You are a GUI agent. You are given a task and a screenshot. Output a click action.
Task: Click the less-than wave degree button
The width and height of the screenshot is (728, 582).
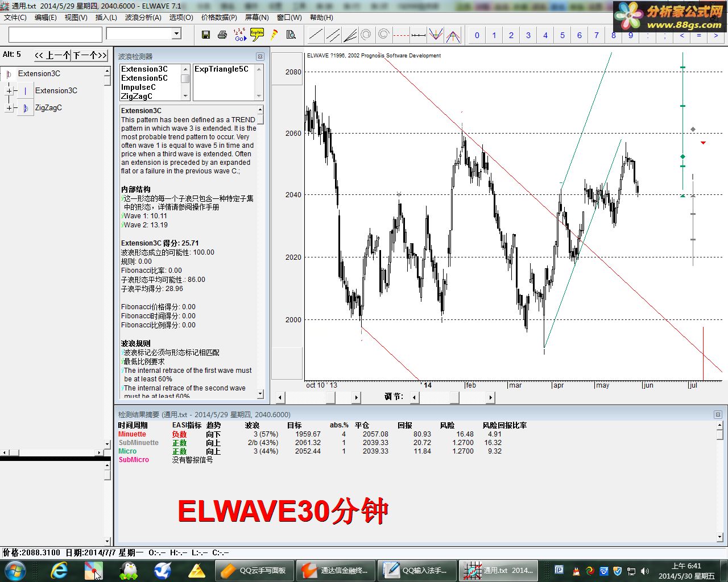pos(682,35)
